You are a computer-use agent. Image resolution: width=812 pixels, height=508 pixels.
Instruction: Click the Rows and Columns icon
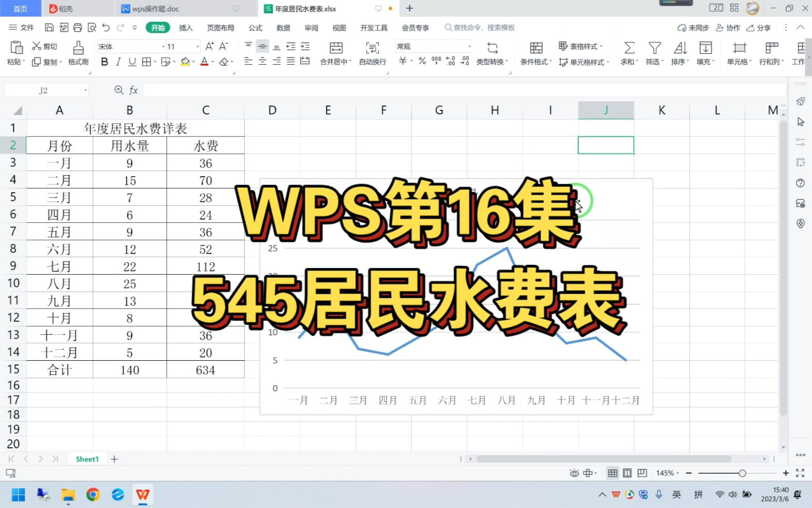point(772,48)
